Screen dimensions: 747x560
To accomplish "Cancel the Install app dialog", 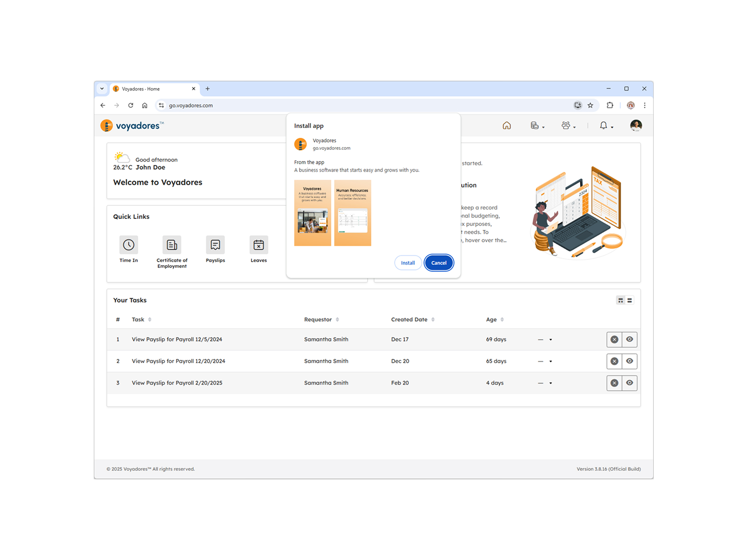I will pos(439,263).
